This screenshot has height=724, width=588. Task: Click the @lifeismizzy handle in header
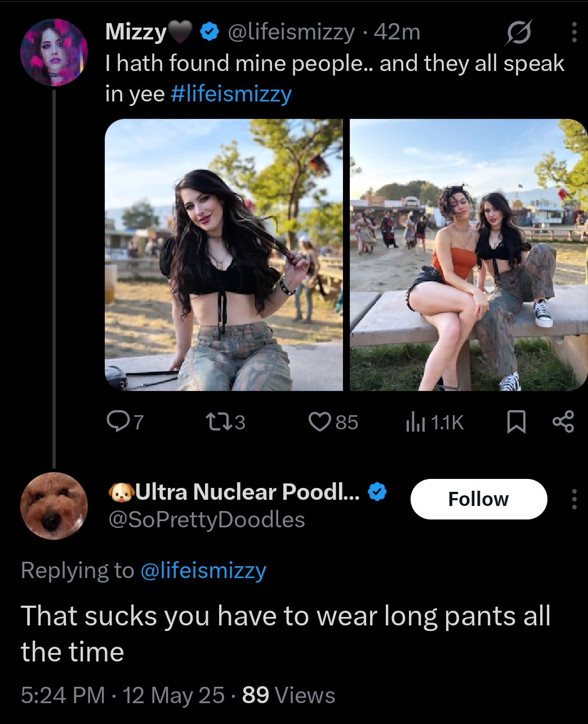pos(291,33)
